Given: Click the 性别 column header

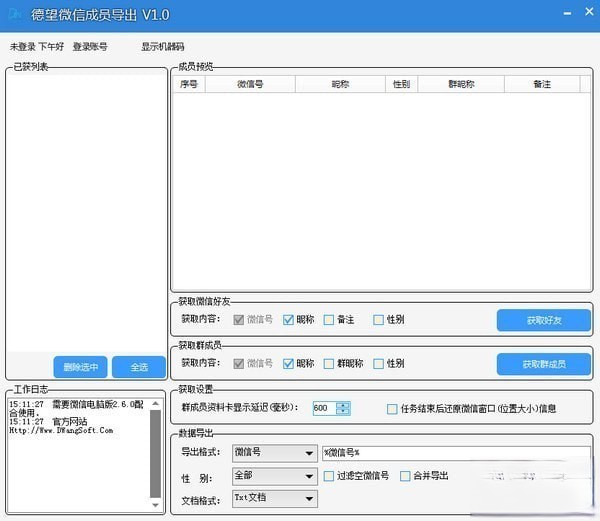Looking at the screenshot, I should (x=401, y=84).
